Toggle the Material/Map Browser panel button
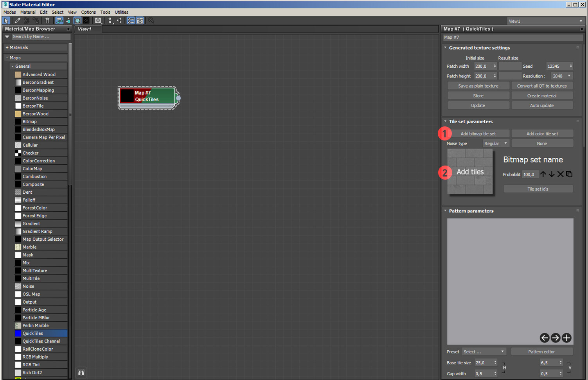Viewport: 588px width, 380px height. (131, 21)
